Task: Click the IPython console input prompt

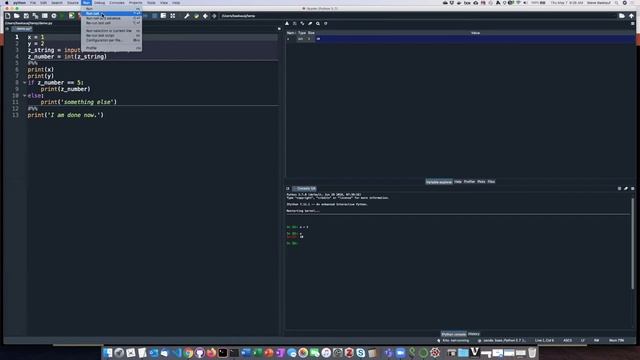Action: point(292,243)
